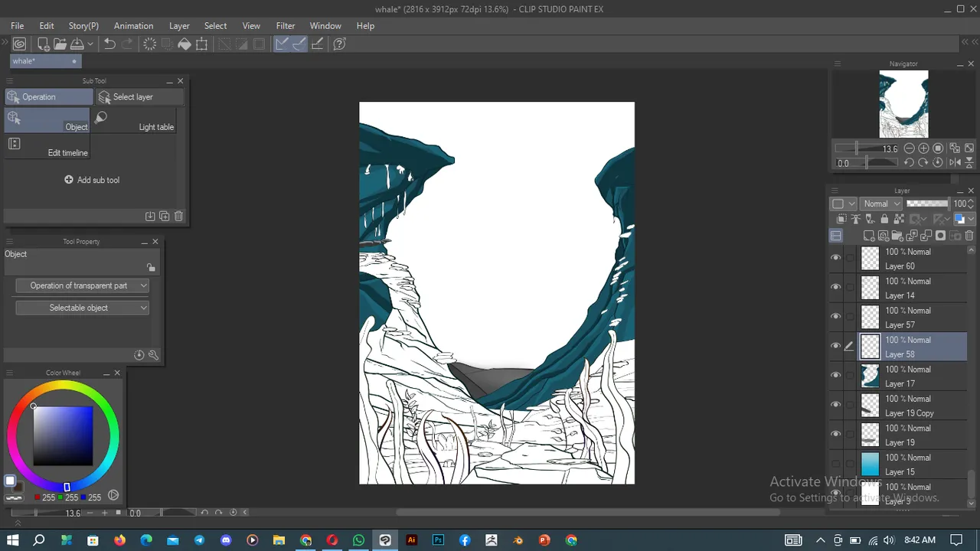Select Layer 19 row
980x551 pixels.
898,435
